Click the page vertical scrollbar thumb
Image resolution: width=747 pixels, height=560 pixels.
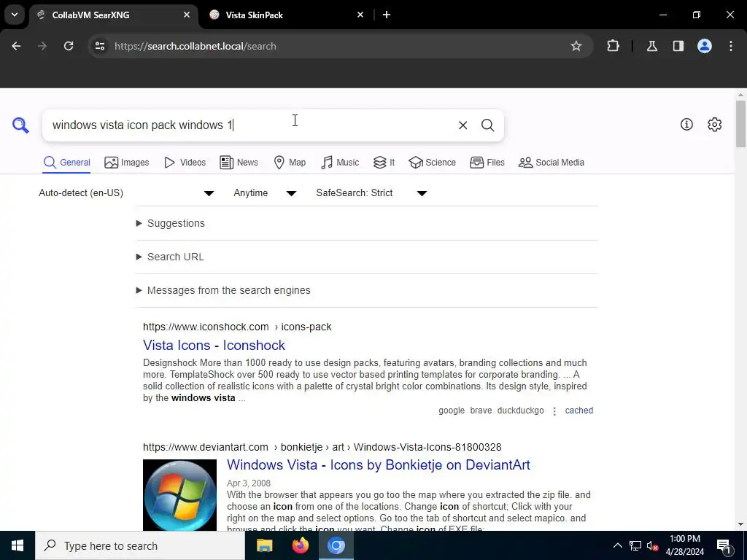click(740, 124)
